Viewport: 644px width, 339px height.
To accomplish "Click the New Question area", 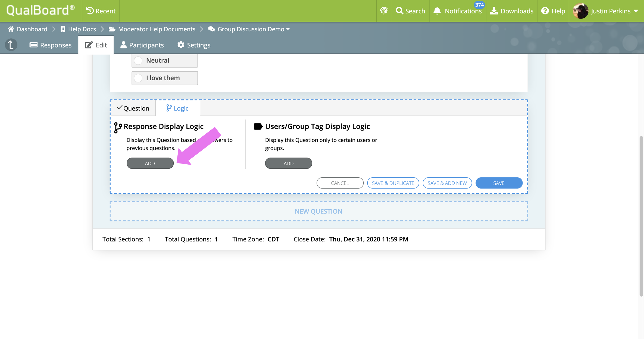I will (x=318, y=211).
